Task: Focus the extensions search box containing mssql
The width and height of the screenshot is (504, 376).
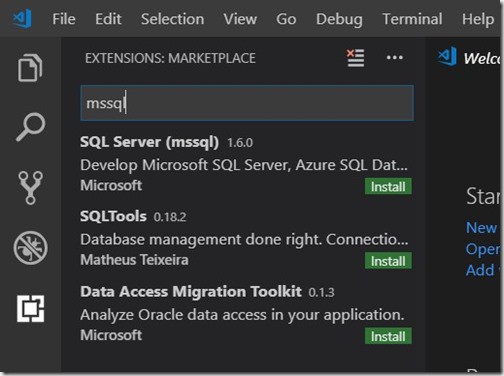Action: tap(247, 103)
